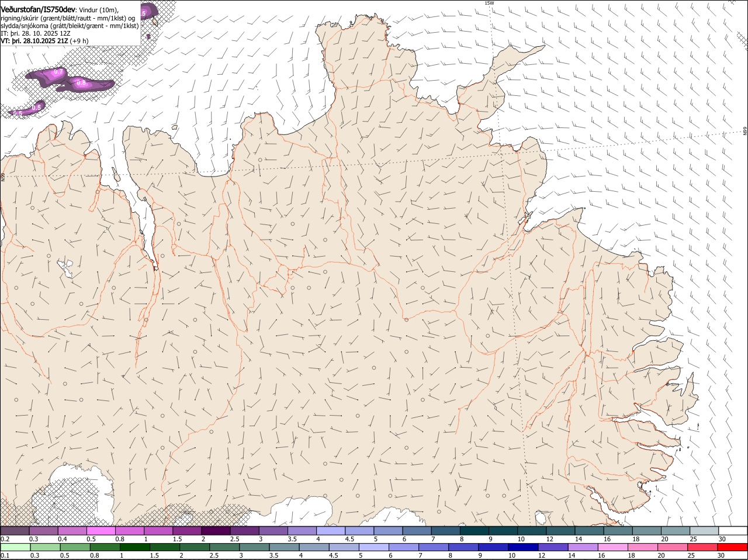Select top legend orchid swatch at 0.4
Screen dimensions: 748x560
click(x=72, y=531)
